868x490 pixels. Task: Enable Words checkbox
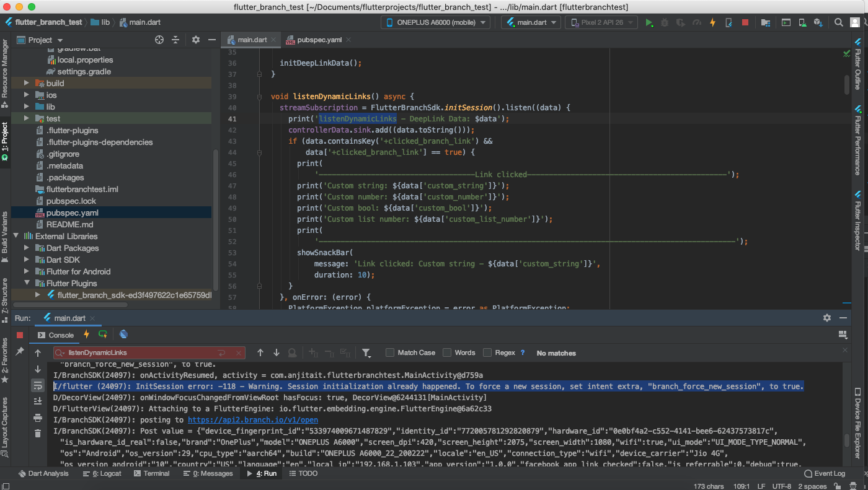[447, 352]
